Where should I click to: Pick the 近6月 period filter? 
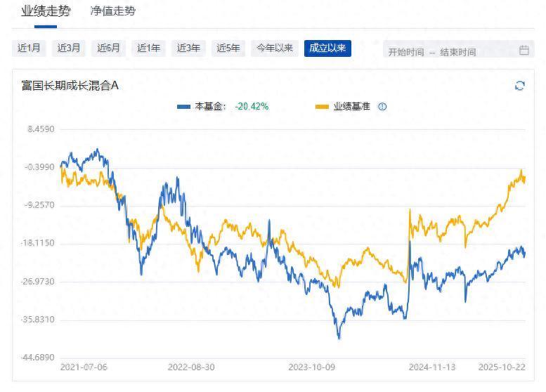[109, 48]
